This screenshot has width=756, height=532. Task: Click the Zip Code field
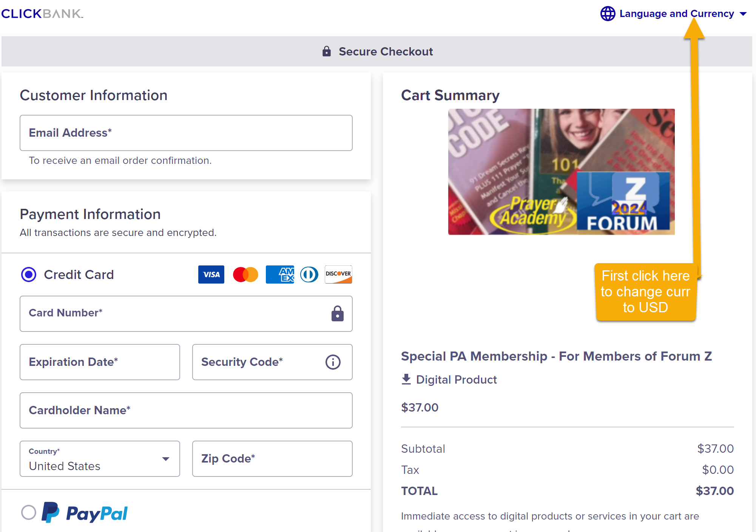(x=272, y=459)
